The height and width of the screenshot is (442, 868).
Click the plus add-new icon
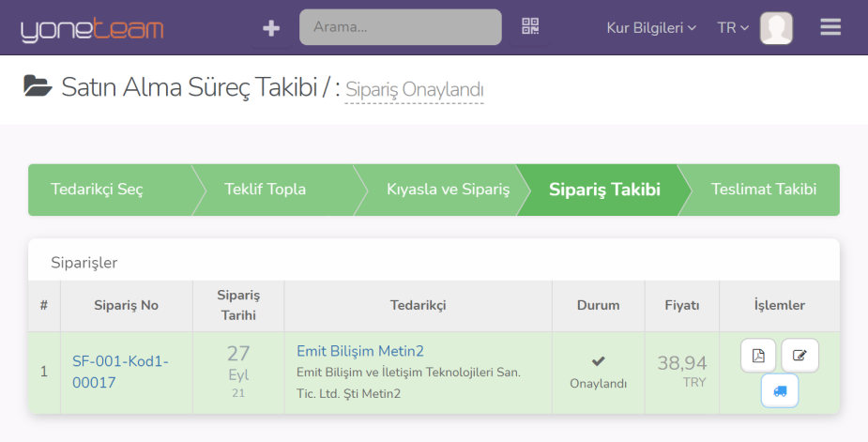point(271,28)
